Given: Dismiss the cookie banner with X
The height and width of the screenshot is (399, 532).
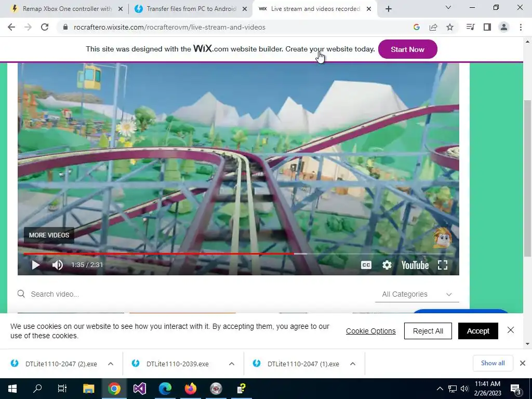Looking at the screenshot, I should click(x=510, y=330).
